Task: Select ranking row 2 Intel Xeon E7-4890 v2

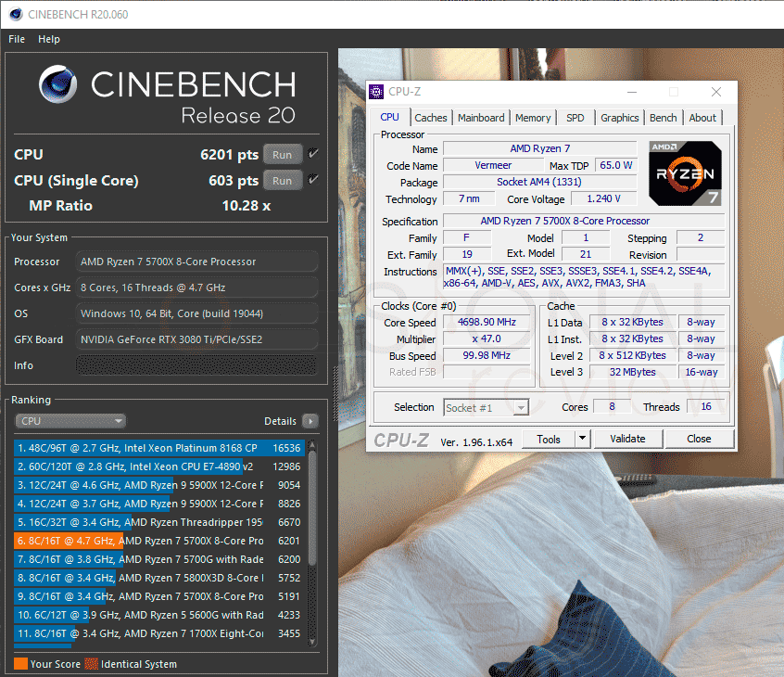Action: point(159,466)
